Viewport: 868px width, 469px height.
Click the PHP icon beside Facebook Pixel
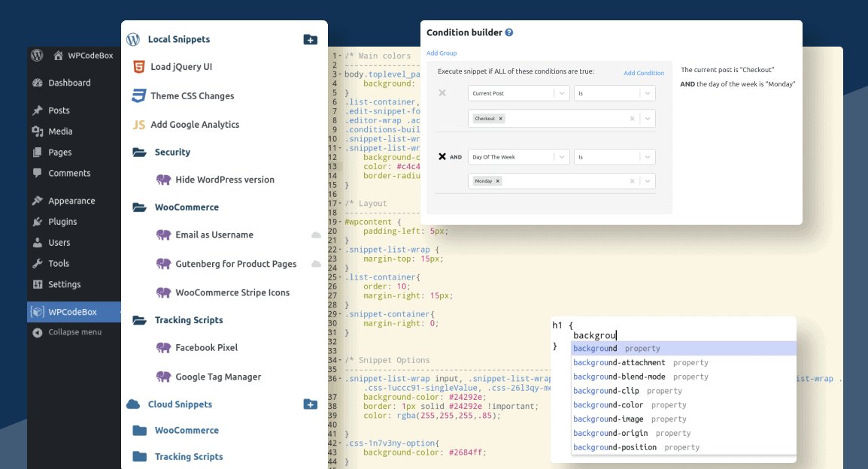pos(163,348)
